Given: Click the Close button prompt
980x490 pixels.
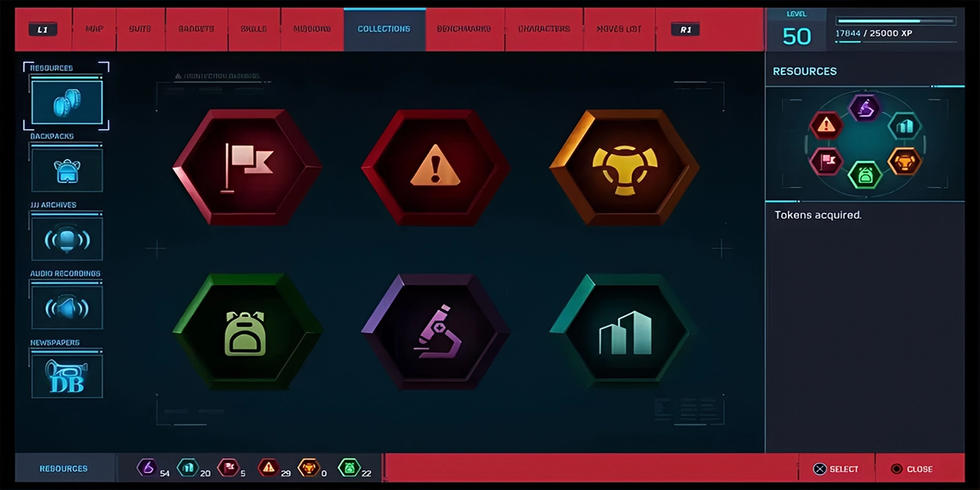Looking at the screenshot, I should [x=911, y=469].
